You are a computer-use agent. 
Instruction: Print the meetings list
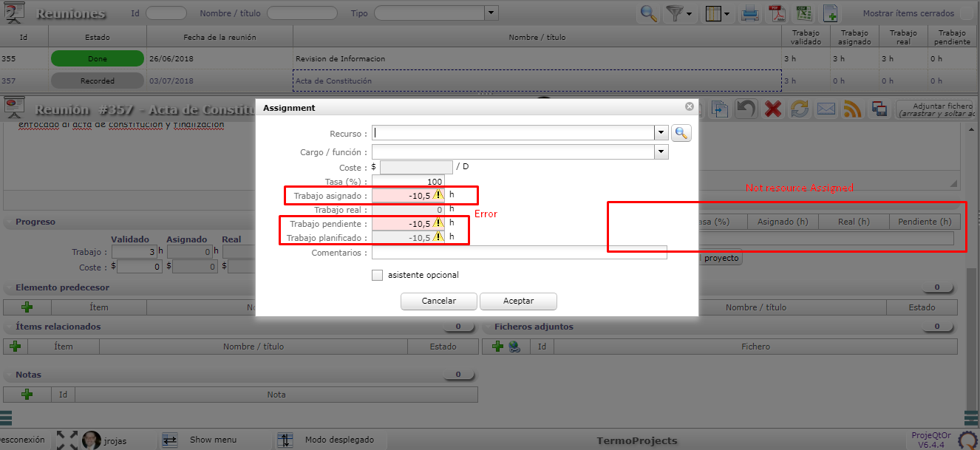tap(750, 13)
